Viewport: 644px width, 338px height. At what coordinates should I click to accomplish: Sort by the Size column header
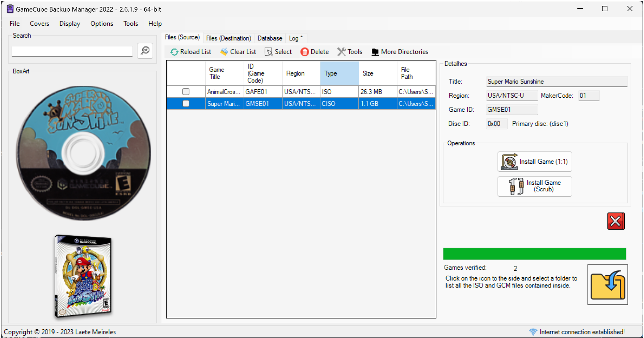pos(378,73)
